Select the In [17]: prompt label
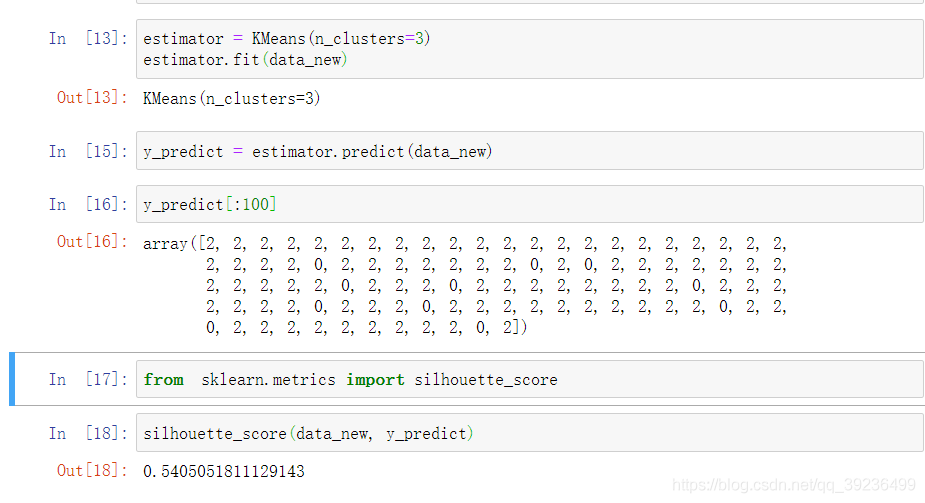Viewport: 925px width, 503px height. tap(88, 379)
